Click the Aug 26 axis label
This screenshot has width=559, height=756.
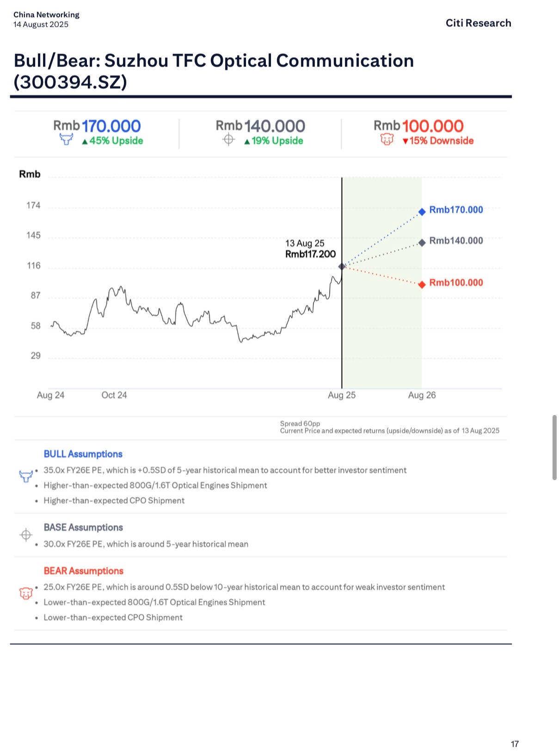422,395
